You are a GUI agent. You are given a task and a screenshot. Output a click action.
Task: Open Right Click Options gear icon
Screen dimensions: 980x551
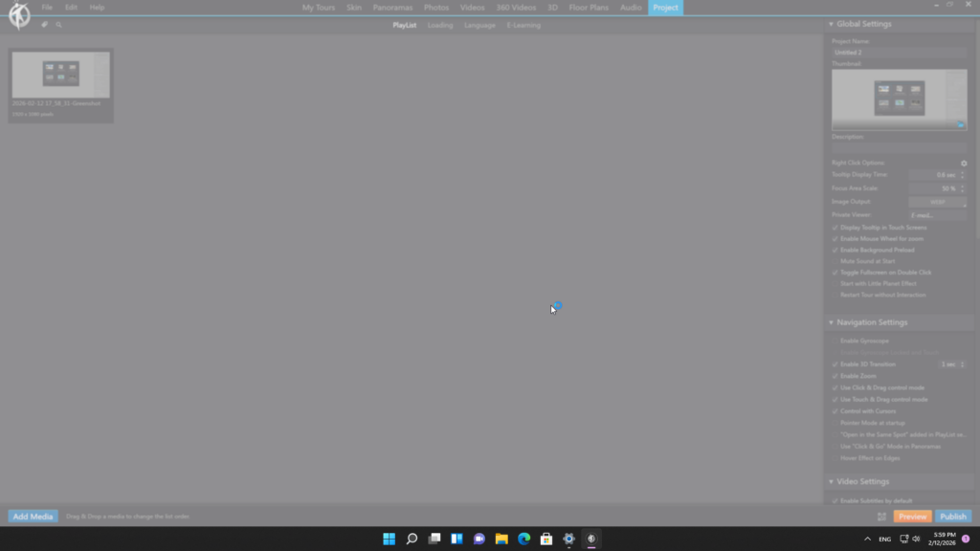click(x=964, y=164)
